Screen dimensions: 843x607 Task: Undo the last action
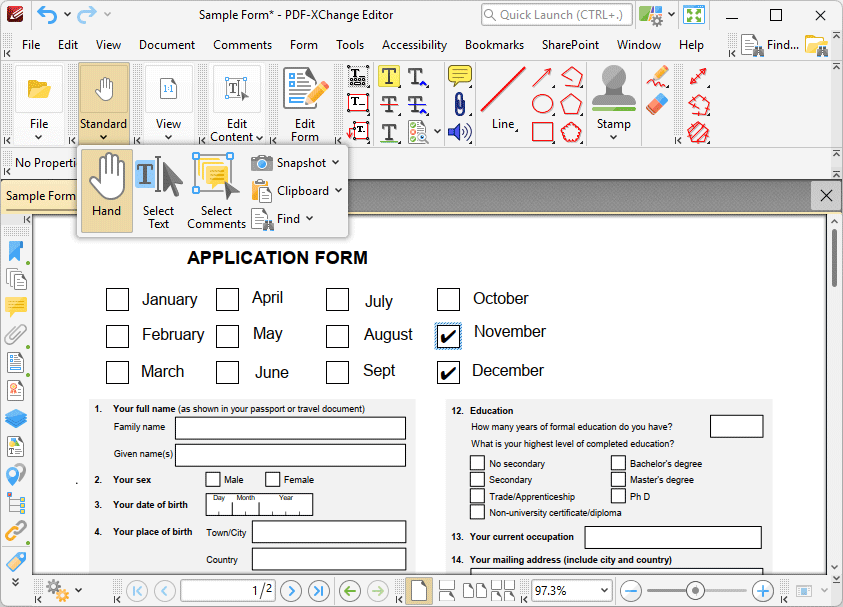click(47, 15)
